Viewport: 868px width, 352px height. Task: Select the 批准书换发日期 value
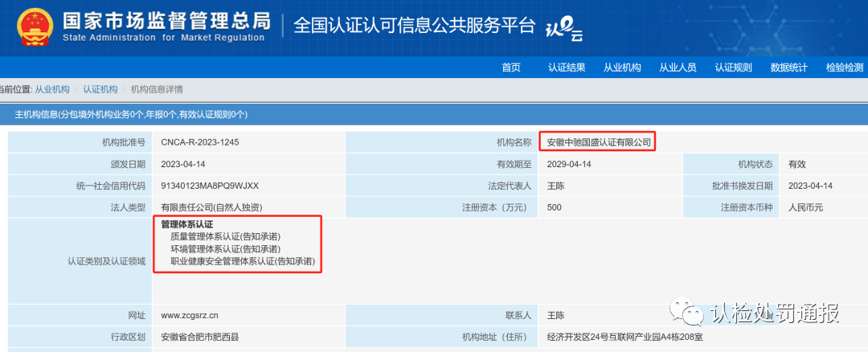pyautogui.click(x=810, y=186)
